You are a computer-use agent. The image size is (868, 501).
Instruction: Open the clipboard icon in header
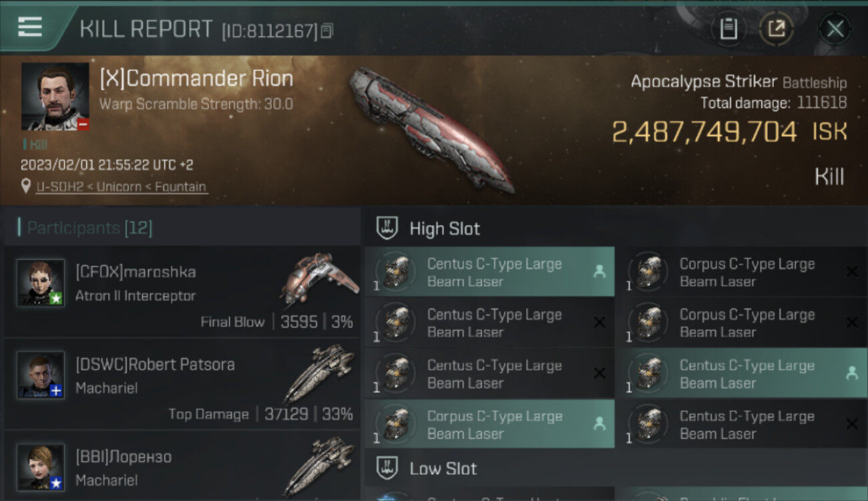point(728,29)
